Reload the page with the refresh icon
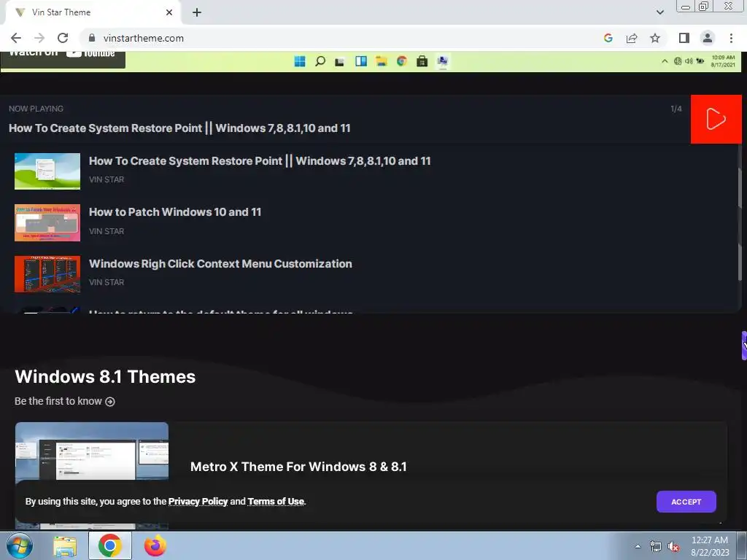Image resolution: width=747 pixels, height=560 pixels. pyautogui.click(x=63, y=38)
